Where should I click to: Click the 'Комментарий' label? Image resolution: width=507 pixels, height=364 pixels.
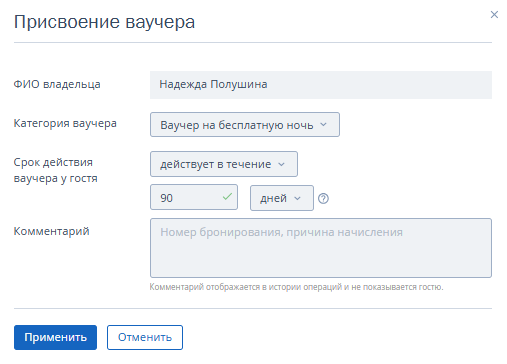[x=51, y=231]
